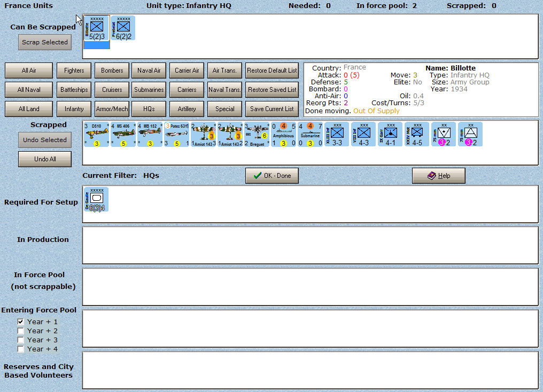
Task: Show Carrier Air units
Action: pyautogui.click(x=187, y=70)
